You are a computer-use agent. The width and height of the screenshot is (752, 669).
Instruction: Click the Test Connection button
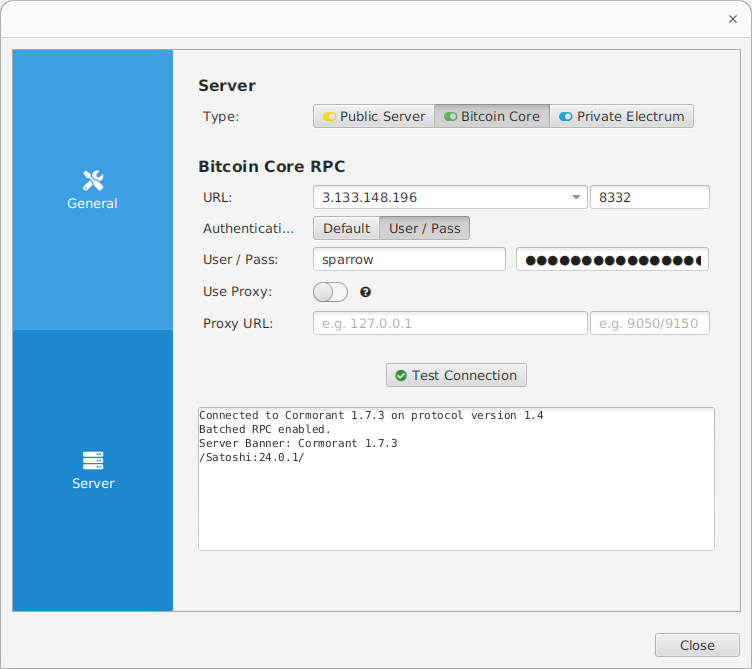click(456, 375)
